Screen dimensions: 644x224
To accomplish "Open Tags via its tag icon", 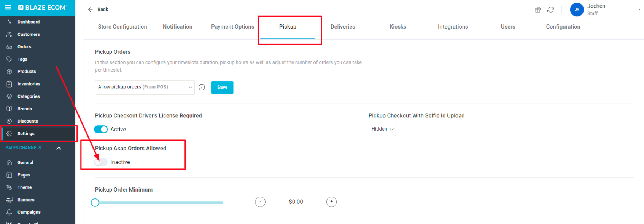I will [9, 59].
